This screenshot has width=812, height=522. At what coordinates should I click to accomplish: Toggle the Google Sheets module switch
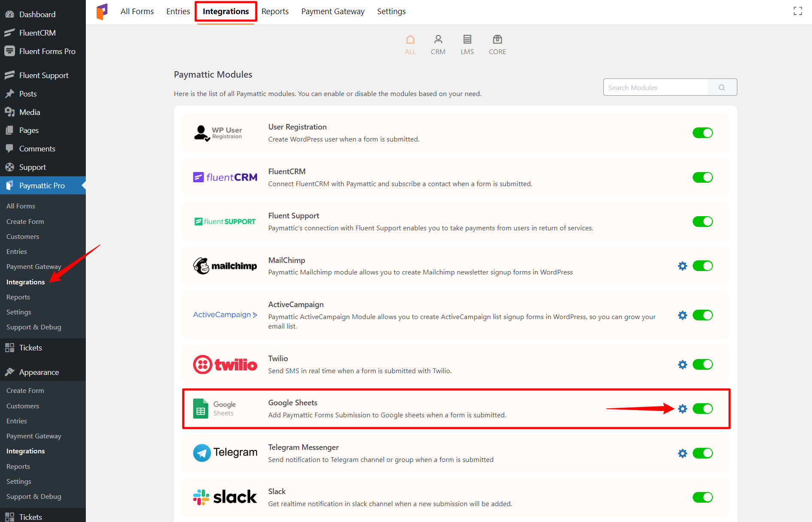(703, 409)
